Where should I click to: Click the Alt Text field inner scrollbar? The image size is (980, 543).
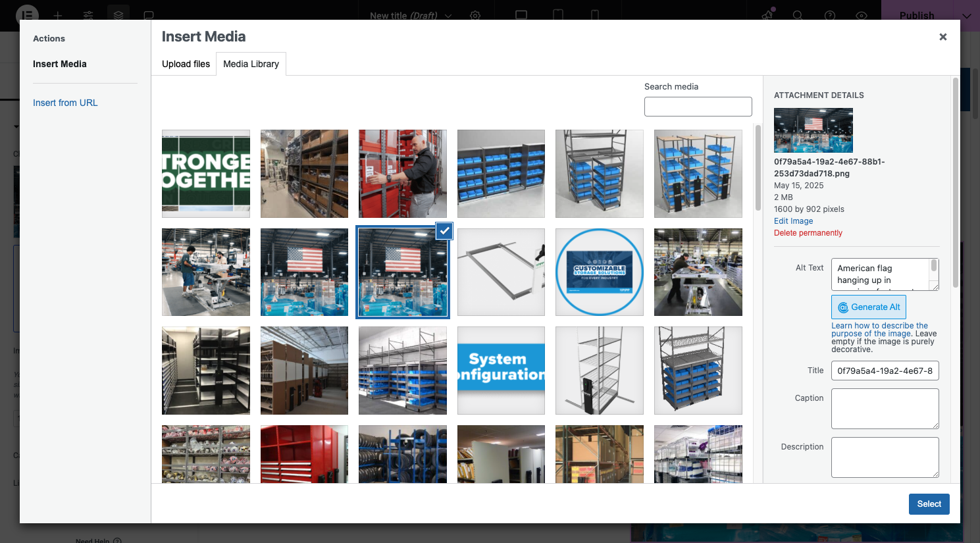[934, 265]
